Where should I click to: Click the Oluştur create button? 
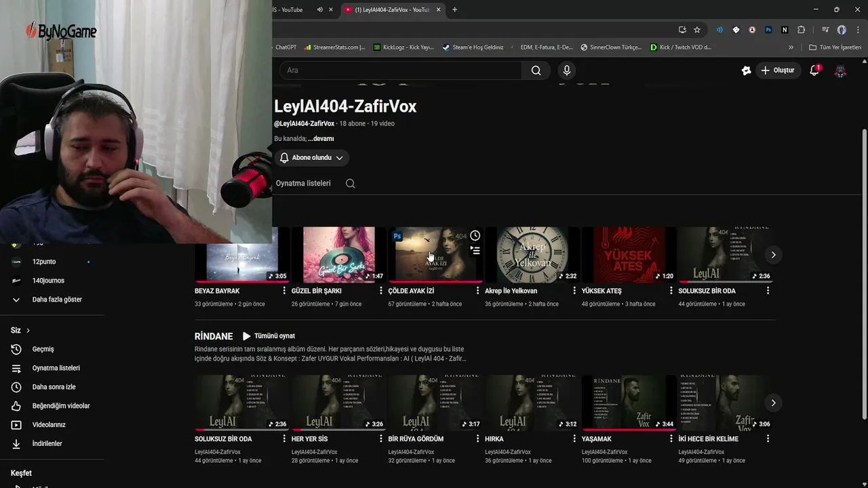(x=777, y=70)
